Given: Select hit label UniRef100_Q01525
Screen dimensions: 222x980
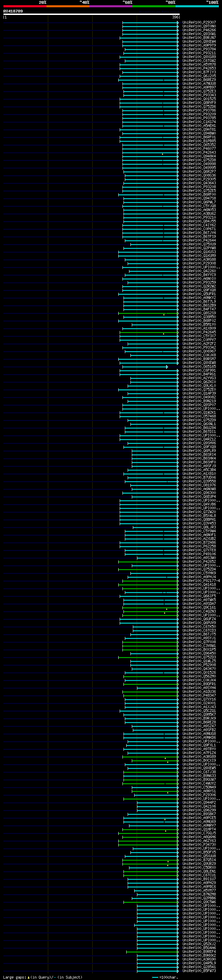Looking at the screenshot, I should pos(199,99).
